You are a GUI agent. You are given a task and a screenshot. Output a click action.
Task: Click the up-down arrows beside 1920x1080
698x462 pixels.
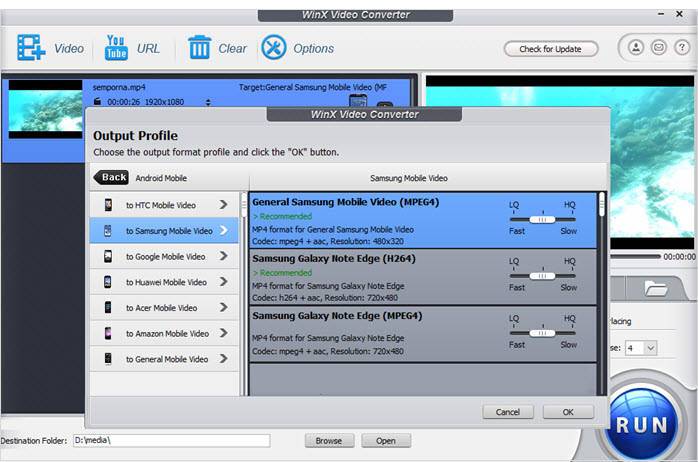[x=208, y=102]
